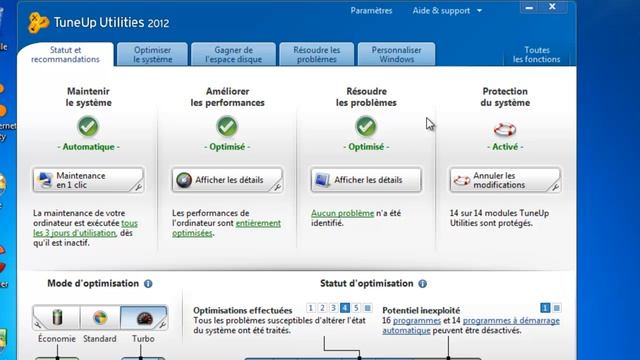Image resolution: width=640 pixels, height=360 pixels.
Task: Select the Résoudre les problèmes tab
Action: tap(317, 55)
